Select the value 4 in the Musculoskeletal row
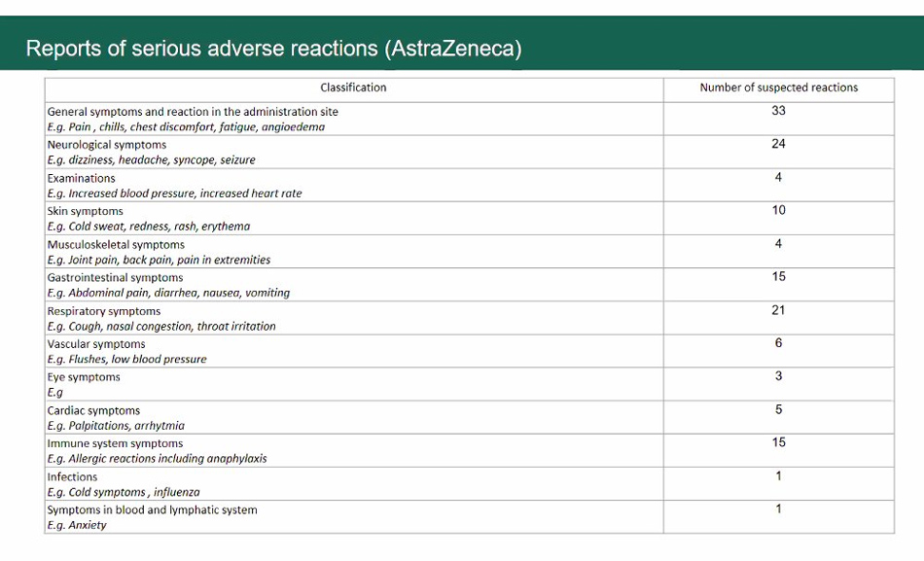The width and height of the screenshot is (924, 561). tap(778, 244)
